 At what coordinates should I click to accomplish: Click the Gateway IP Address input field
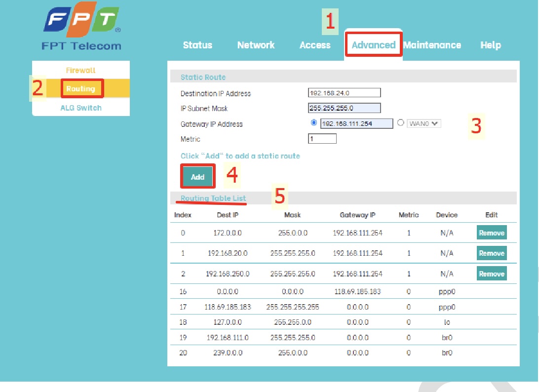pos(356,123)
